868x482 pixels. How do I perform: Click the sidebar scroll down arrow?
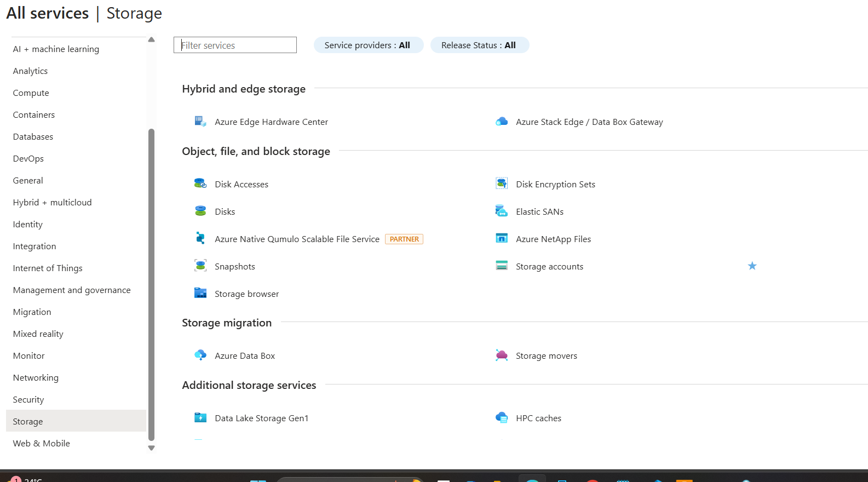(152, 448)
